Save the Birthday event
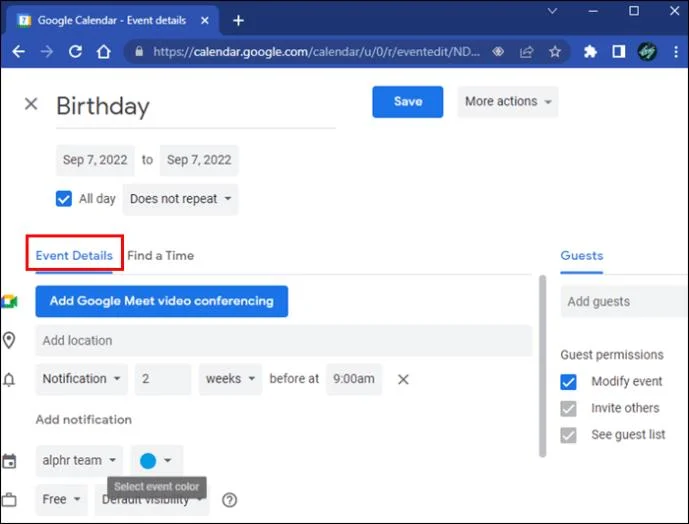689x524 pixels. coord(407,102)
